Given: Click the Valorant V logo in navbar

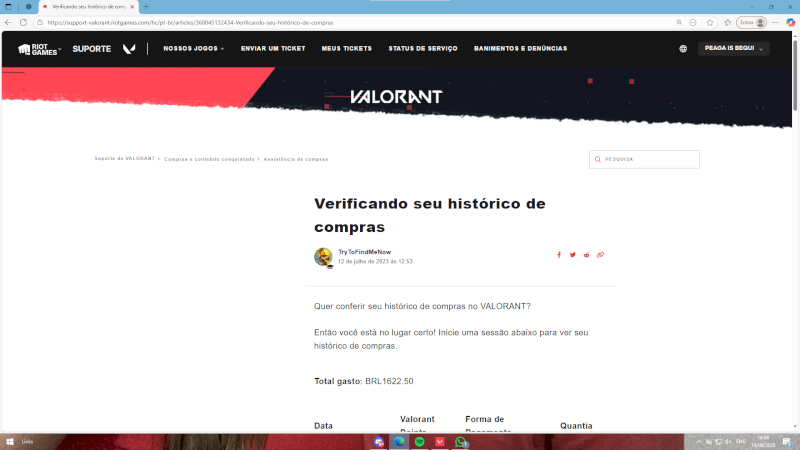Looking at the screenshot, I should [129, 48].
